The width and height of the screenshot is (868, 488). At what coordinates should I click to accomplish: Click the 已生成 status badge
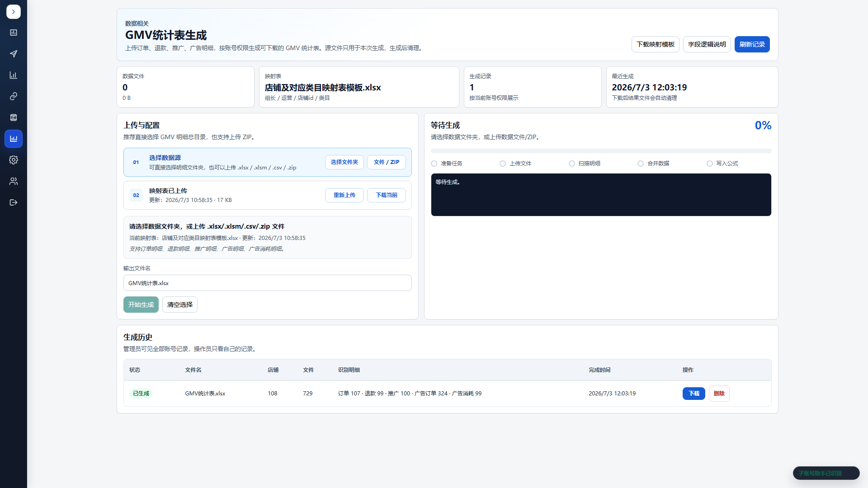pyautogui.click(x=141, y=394)
